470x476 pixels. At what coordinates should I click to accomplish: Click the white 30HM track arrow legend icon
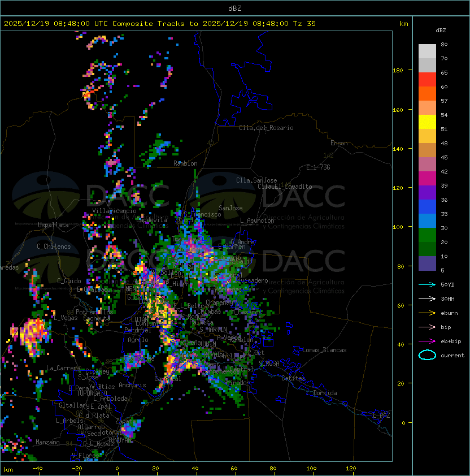click(x=427, y=298)
